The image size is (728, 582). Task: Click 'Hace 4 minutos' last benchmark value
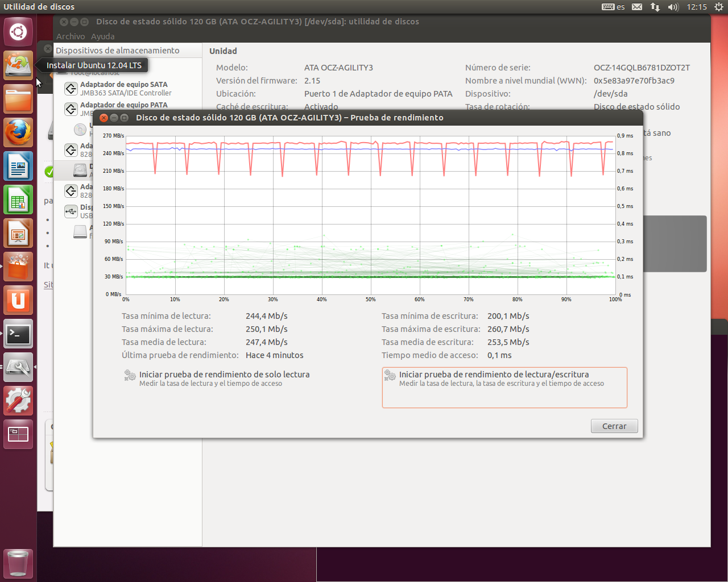[x=275, y=355]
